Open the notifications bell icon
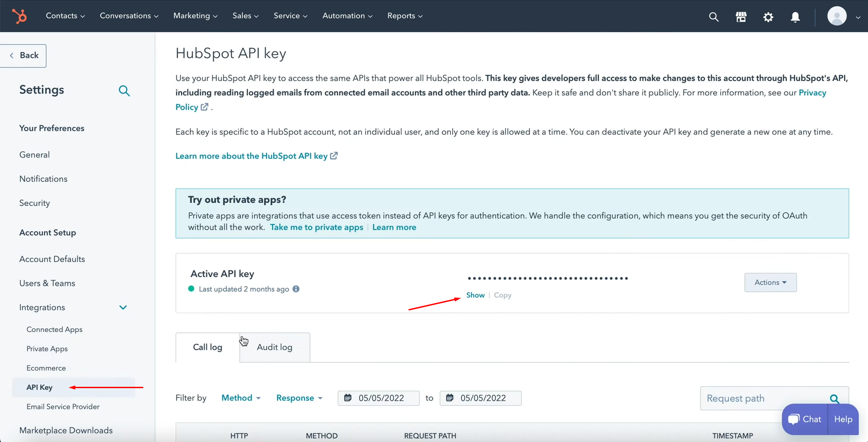The image size is (868, 442). pos(795,17)
